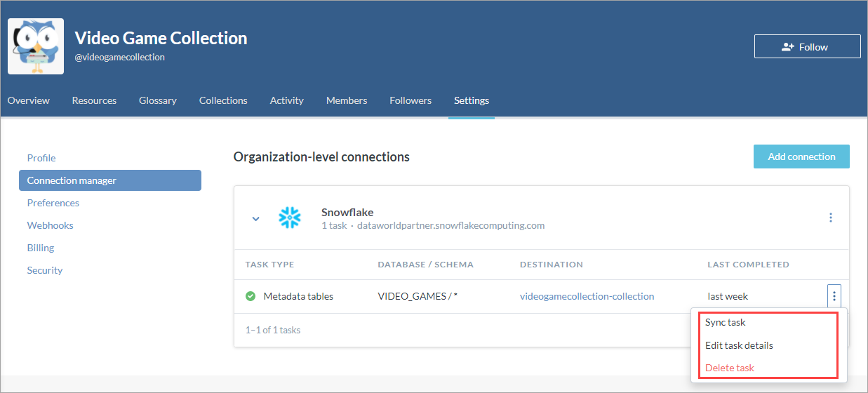Open Webhooks in sidebar
868x393 pixels.
click(51, 225)
